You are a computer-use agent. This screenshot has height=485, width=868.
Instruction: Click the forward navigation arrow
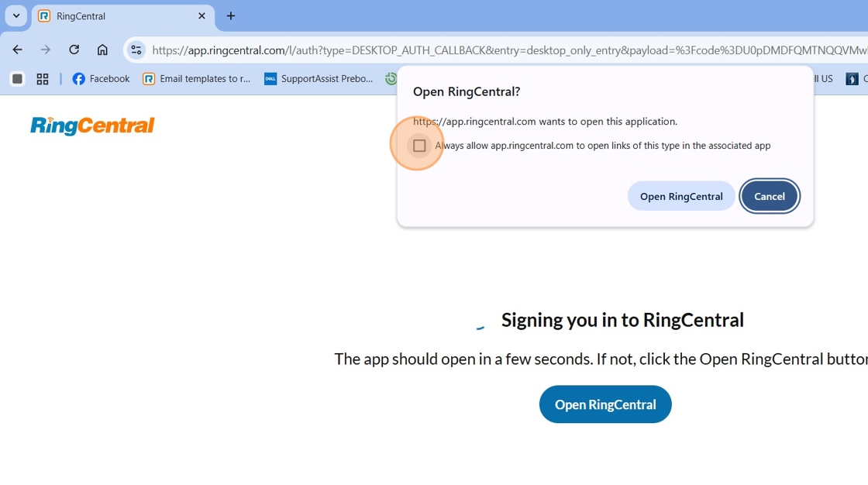(x=46, y=50)
